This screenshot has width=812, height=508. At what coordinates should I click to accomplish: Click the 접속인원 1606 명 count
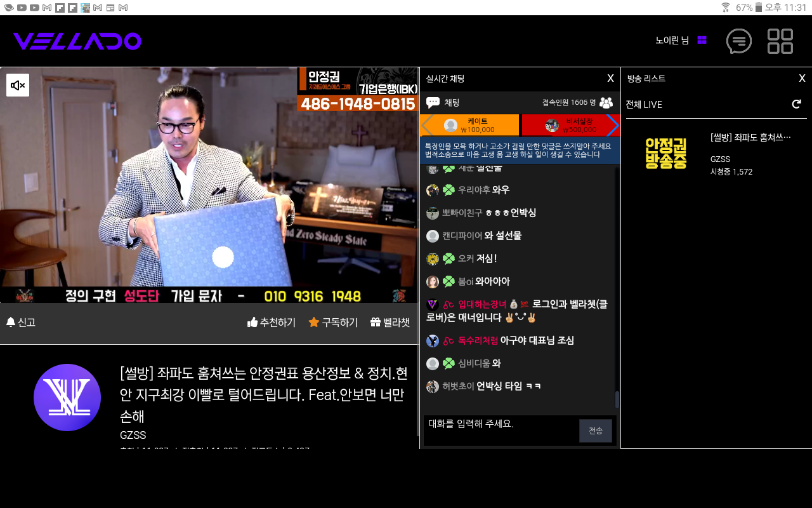tap(569, 102)
